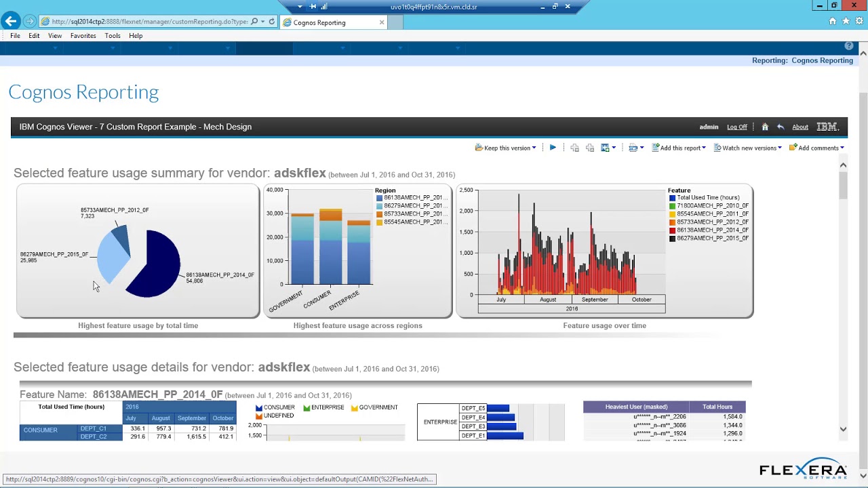
Task: Run the report with the play icon
Action: pyautogui.click(x=553, y=148)
